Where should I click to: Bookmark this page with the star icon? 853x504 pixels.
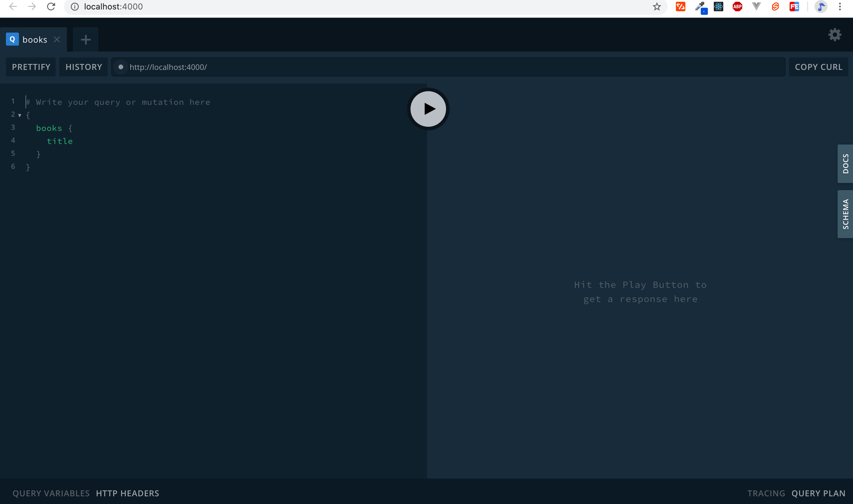(657, 7)
